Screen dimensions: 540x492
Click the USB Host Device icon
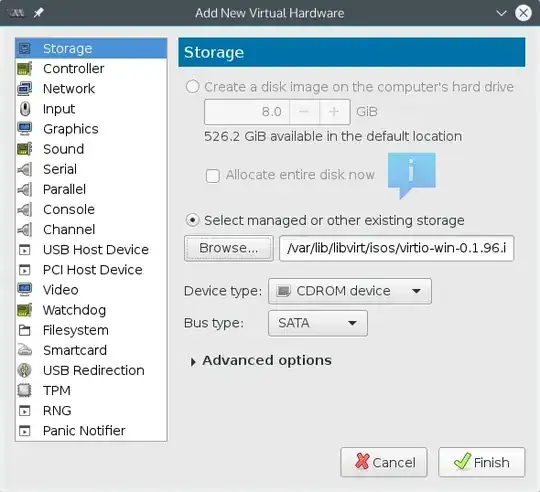click(x=24, y=250)
